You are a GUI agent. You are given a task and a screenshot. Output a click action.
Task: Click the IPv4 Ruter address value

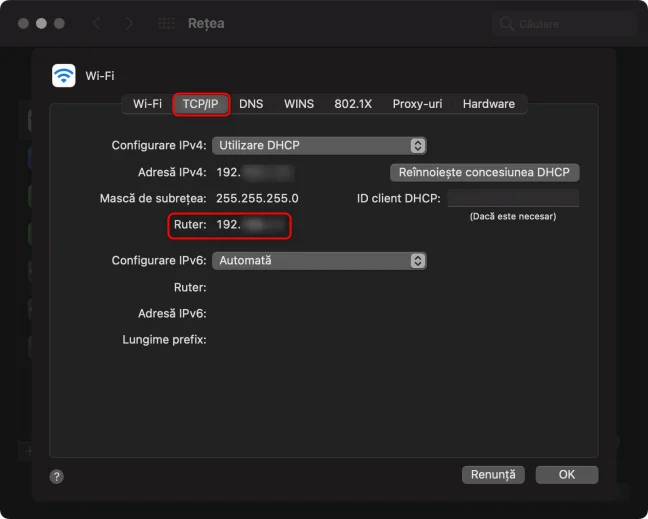click(x=252, y=225)
